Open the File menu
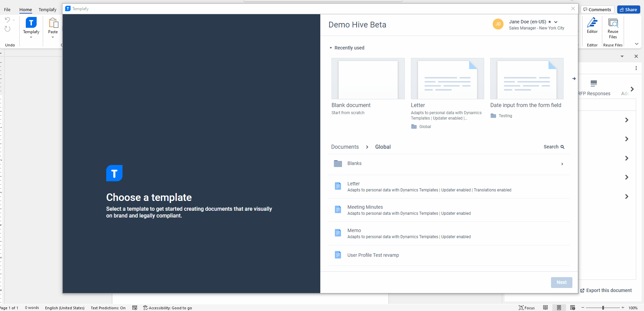This screenshot has width=644, height=311. pyautogui.click(x=6, y=9)
